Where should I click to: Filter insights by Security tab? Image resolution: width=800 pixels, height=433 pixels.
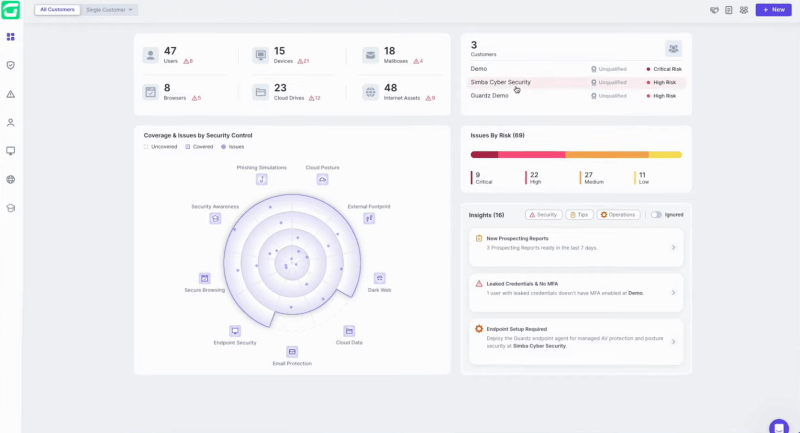click(x=543, y=215)
